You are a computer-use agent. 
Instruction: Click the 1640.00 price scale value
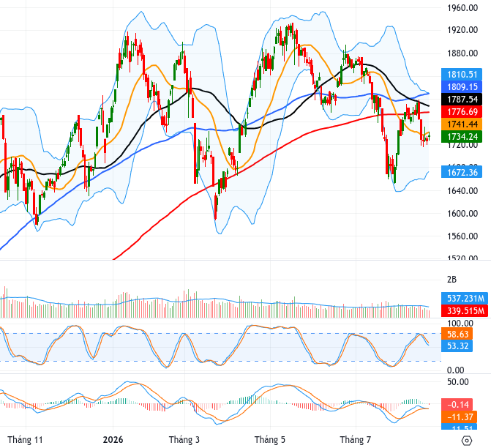click(462, 190)
